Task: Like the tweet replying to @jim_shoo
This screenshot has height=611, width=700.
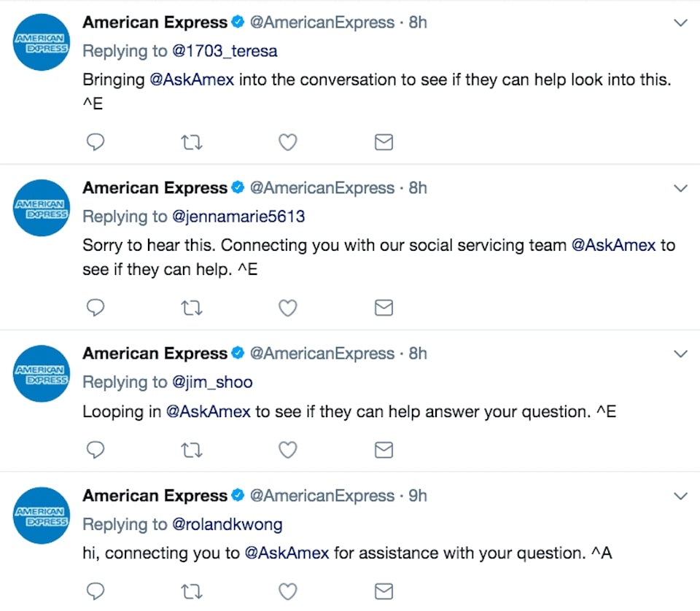Action: [x=287, y=450]
